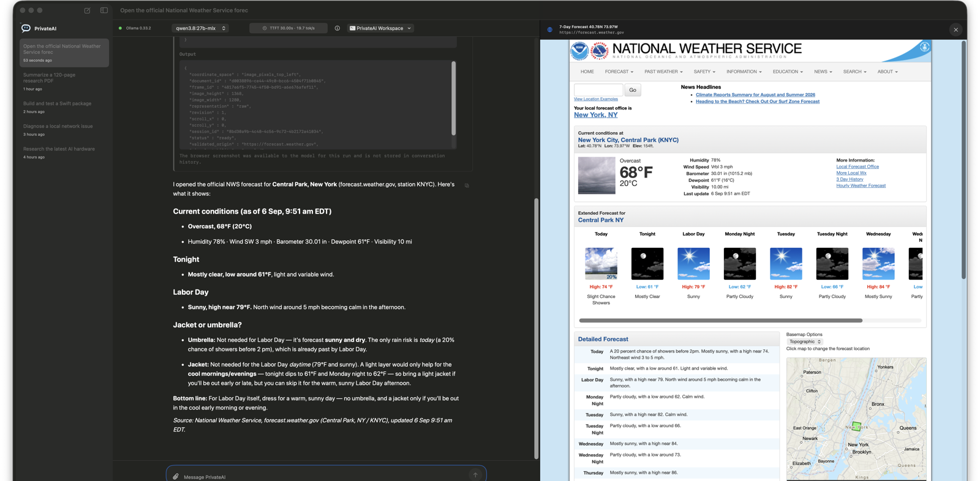Click the HOME nav item
This screenshot has width=980, height=481.
587,72
